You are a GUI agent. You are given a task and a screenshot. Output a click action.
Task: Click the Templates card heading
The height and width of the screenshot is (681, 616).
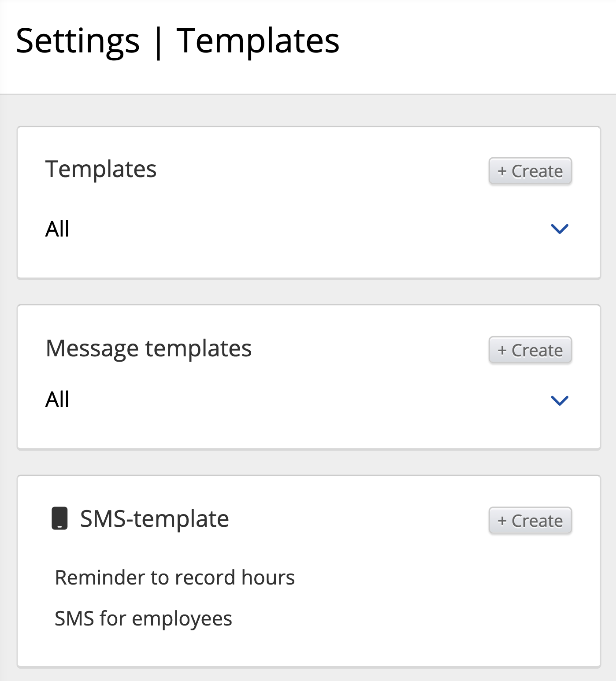[x=101, y=169]
